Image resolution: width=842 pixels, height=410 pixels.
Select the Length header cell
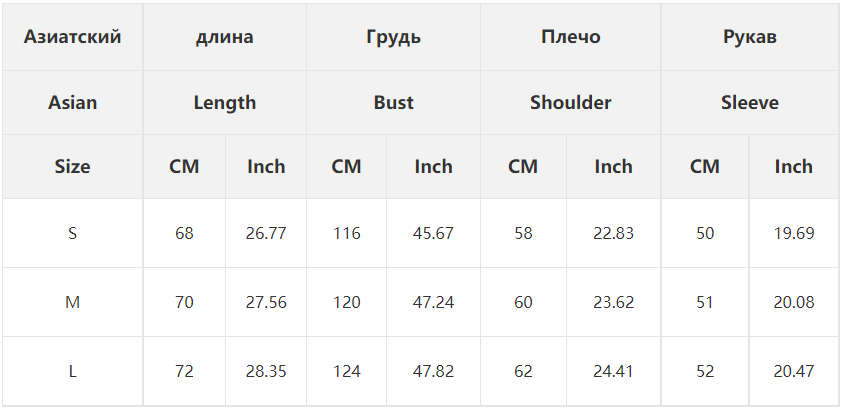click(224, 102)
